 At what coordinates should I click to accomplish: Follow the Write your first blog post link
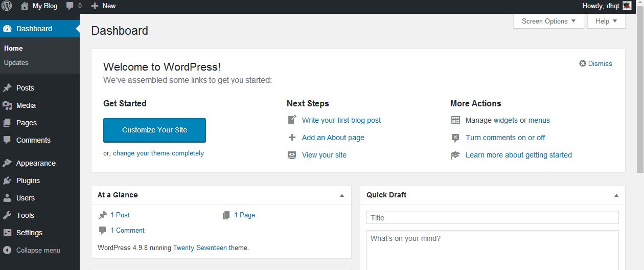(x=341, y=120)
